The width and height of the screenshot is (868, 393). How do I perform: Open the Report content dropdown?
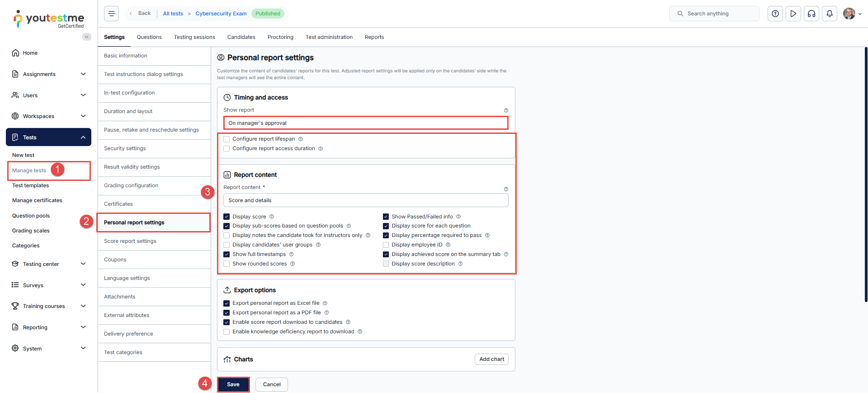(366, 200)
